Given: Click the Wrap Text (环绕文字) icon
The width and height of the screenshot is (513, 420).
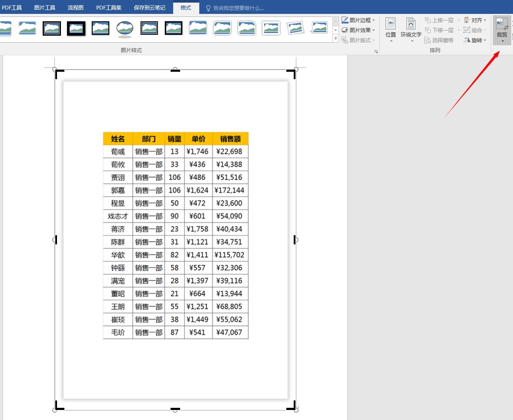Looking at the screenshot, I should 411,30.
